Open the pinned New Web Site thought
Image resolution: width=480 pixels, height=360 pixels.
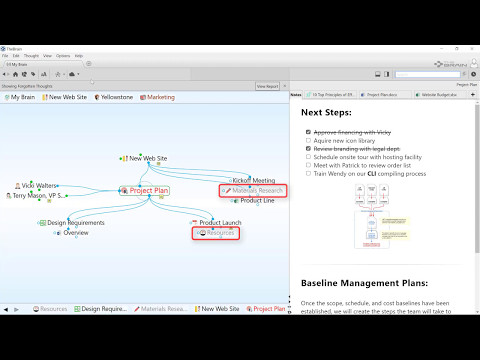[64, 97]
